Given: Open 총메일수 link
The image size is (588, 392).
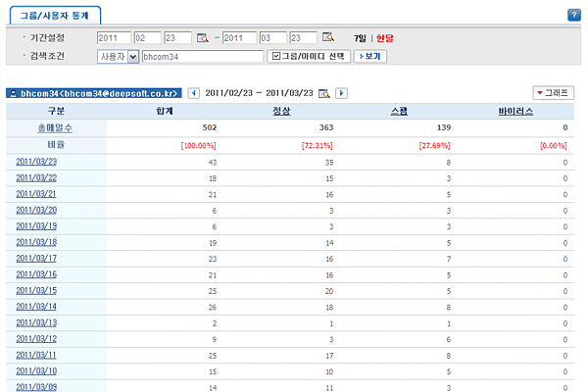Looking at the screenshot, I should [55, 128].
